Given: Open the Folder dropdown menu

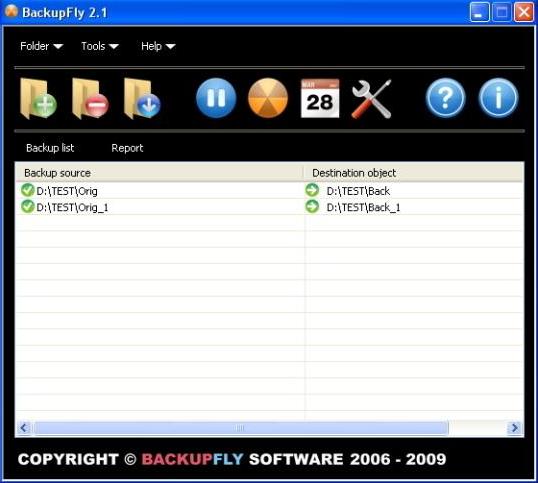Looking at the screenshot, I should point(42,46).
